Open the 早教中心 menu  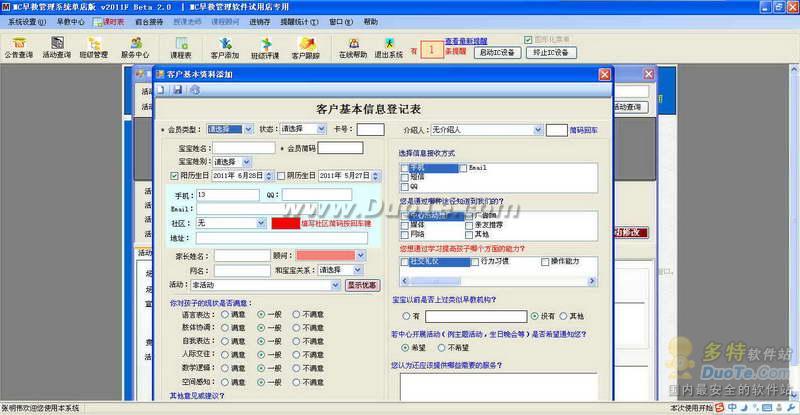coord(70,22)
